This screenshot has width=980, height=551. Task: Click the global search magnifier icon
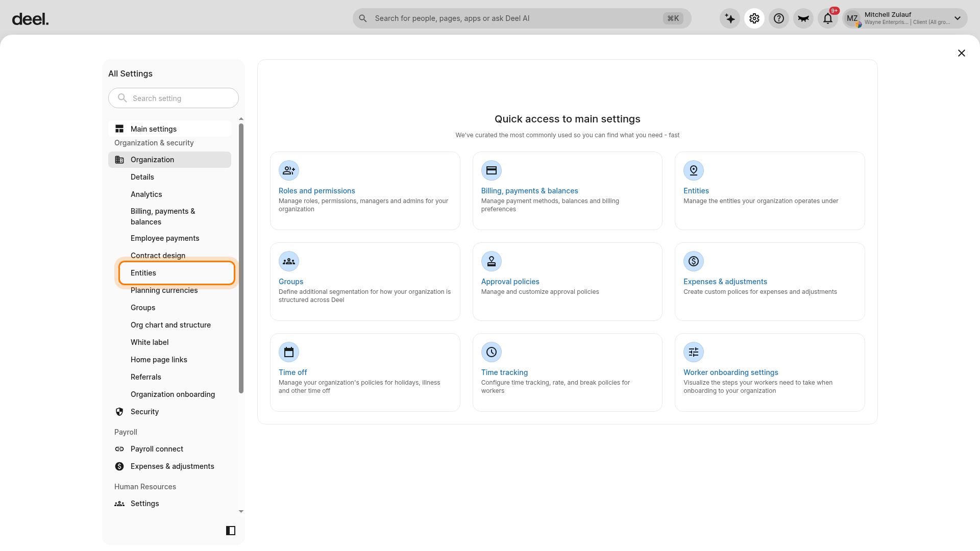(x=363, y=18)
